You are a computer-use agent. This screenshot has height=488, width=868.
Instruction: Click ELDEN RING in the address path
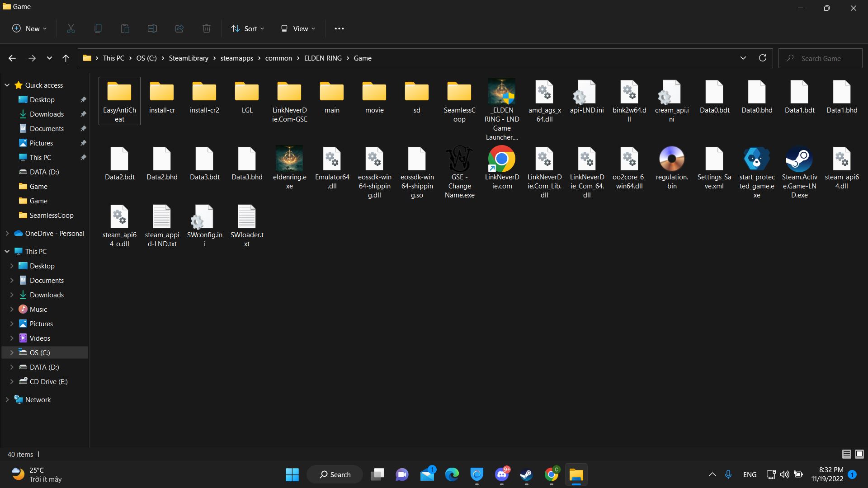[323, 58]
